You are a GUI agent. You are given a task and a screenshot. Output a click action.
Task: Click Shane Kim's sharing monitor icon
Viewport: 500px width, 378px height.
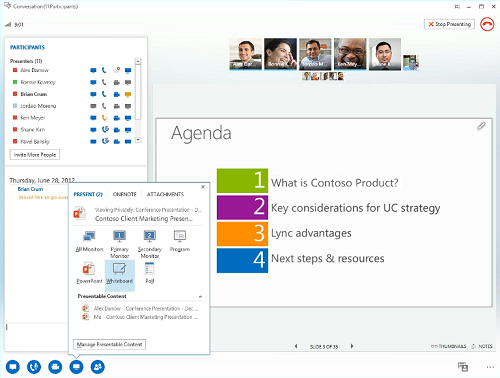128,130
